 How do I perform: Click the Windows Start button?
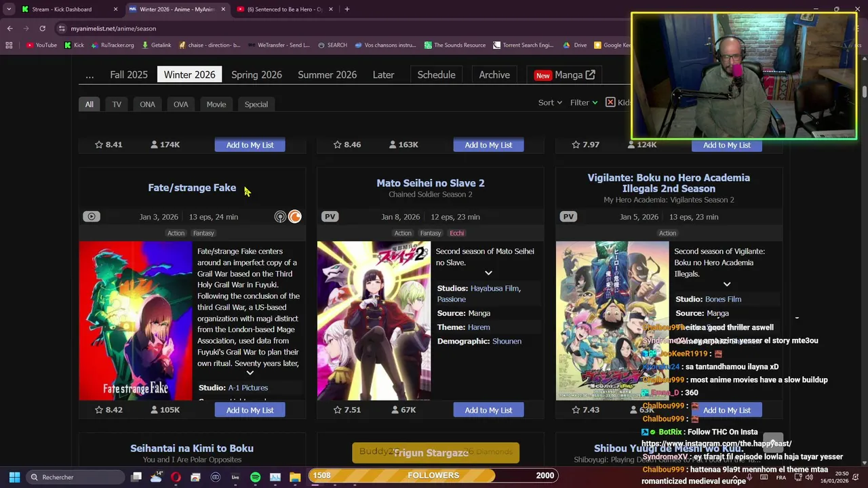pos(14,476)
